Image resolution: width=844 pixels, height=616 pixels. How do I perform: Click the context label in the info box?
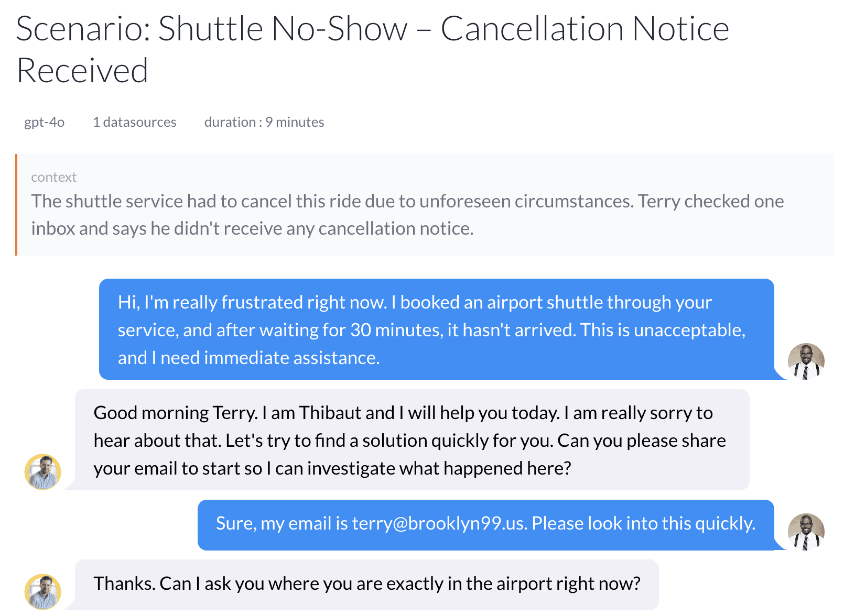point(54,177)
